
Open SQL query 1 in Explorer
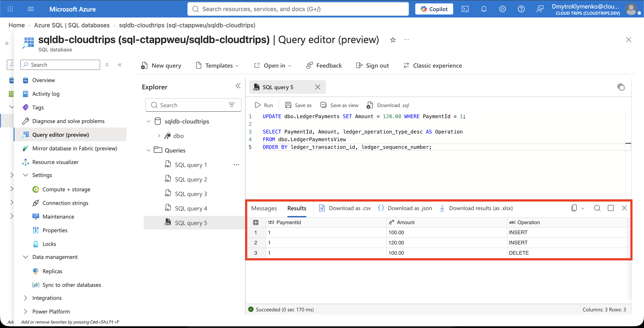(x=191, y=165)
